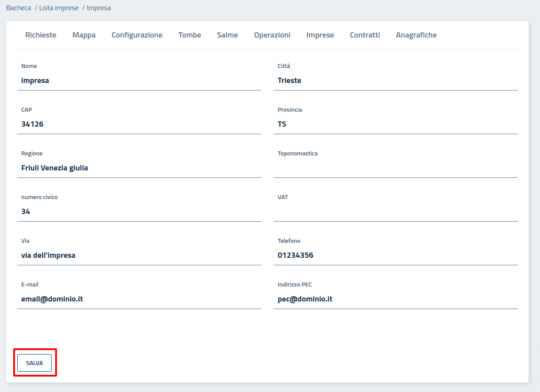This screenshot has height=392, width=540.
Task: Click the Indirizzo PEC field
Action: [x=396, y=299]
